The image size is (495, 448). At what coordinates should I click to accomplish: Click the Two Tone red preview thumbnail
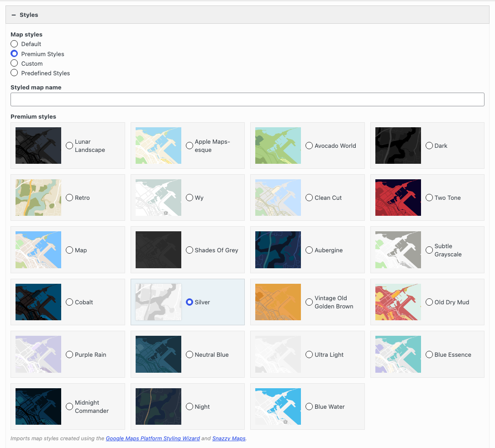(398, 198)
